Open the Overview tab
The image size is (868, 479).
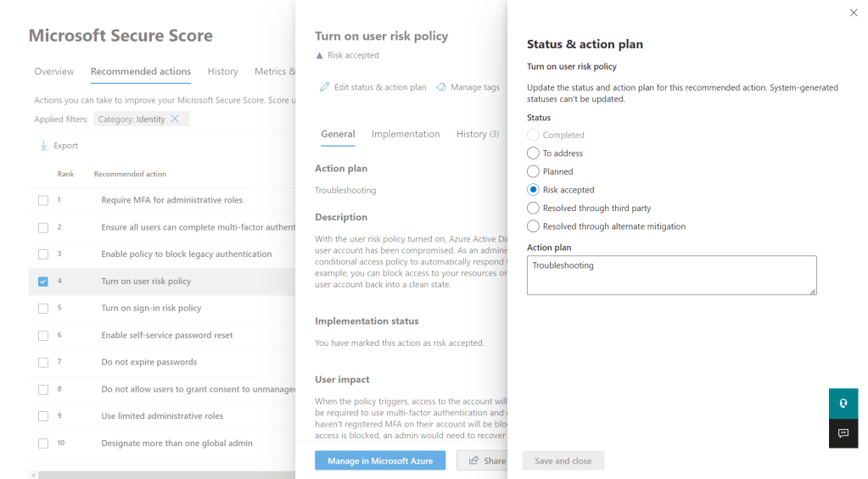point(54,72)
